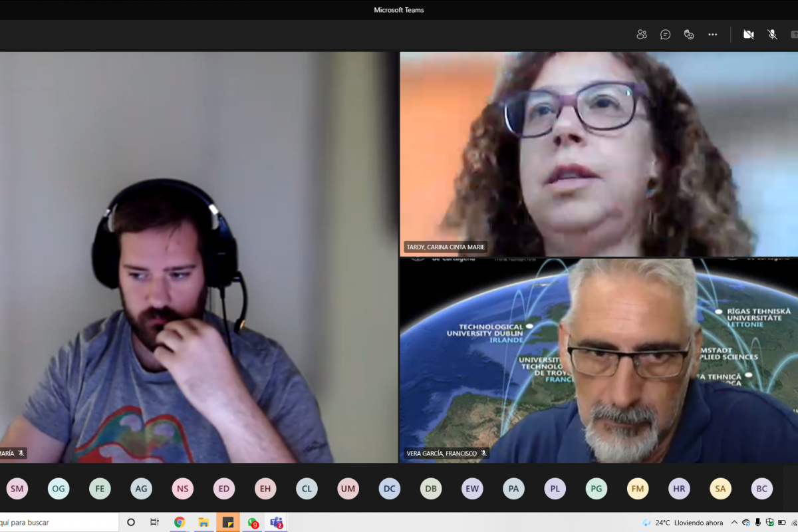Click the Microsoft Teams taskbar icon
The height and width of the screenshot is (532, 798).
click(277, 522)
